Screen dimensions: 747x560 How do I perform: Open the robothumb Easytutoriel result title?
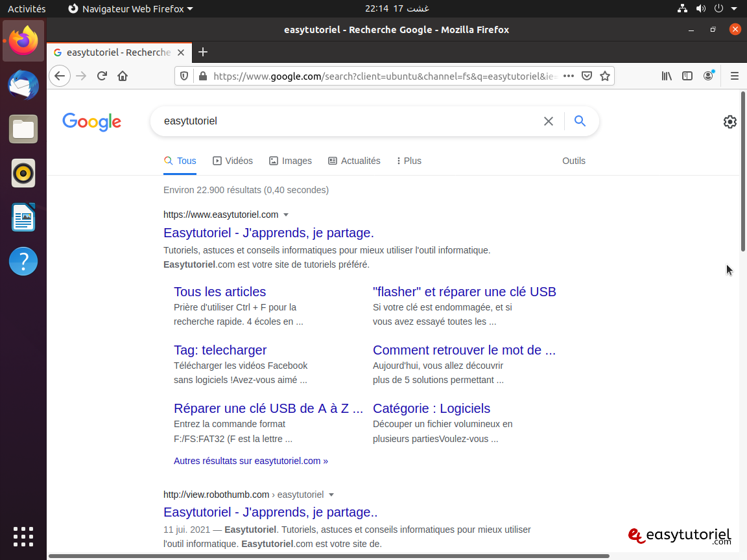(270, 513)
